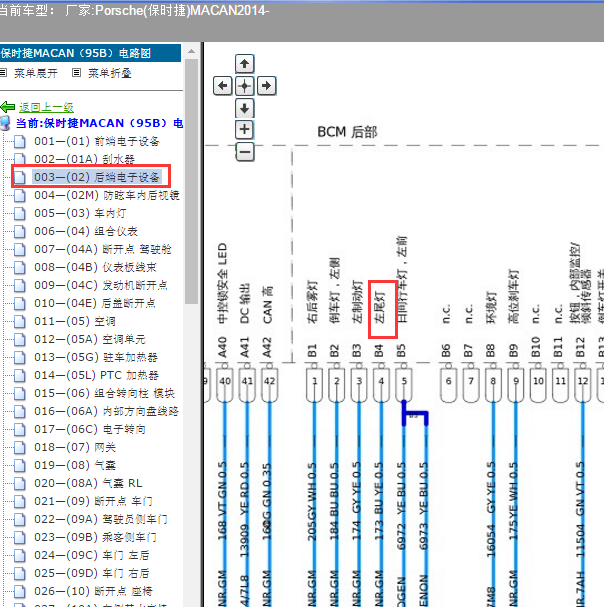The height and width of the screenshot is (607, 604).
Task: Open 006—(04) 组合仪表 diagram
Action: pos(86,231)
